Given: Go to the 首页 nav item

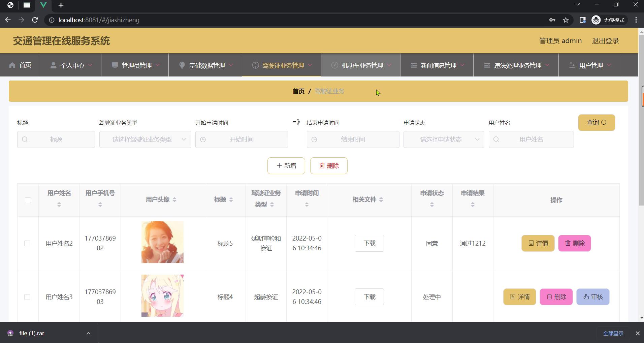Looking at the screenshot, I should [20, 65].
